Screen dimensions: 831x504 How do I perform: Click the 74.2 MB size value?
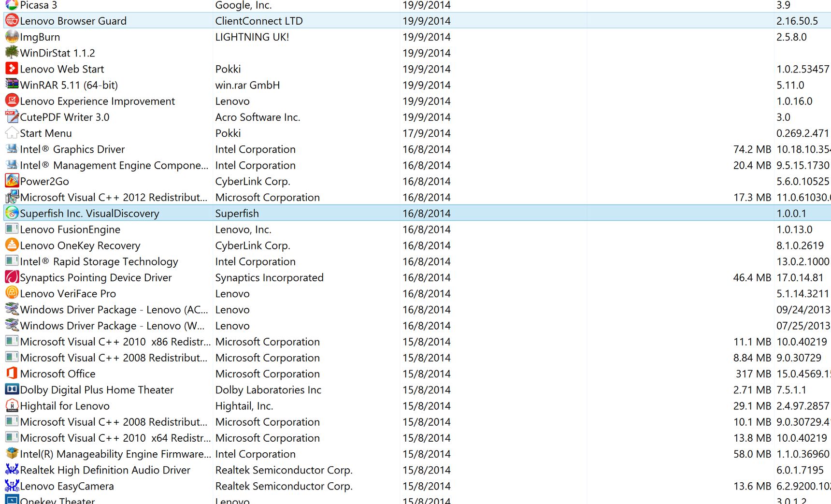click(752, 149)
